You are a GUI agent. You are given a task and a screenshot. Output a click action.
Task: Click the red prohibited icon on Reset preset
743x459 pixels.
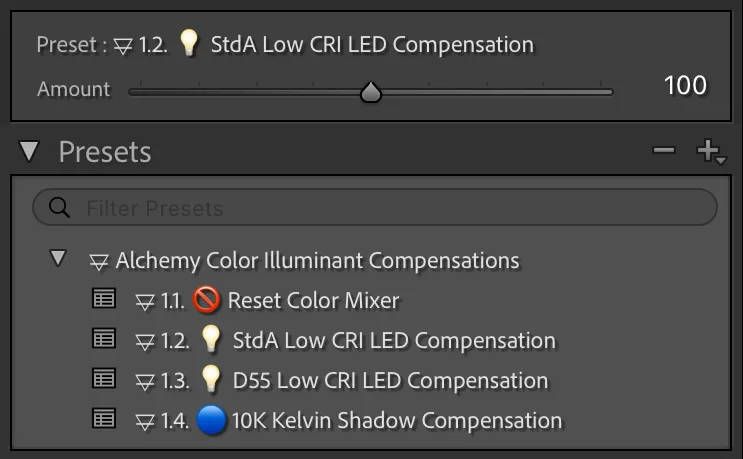pos(207,300)
